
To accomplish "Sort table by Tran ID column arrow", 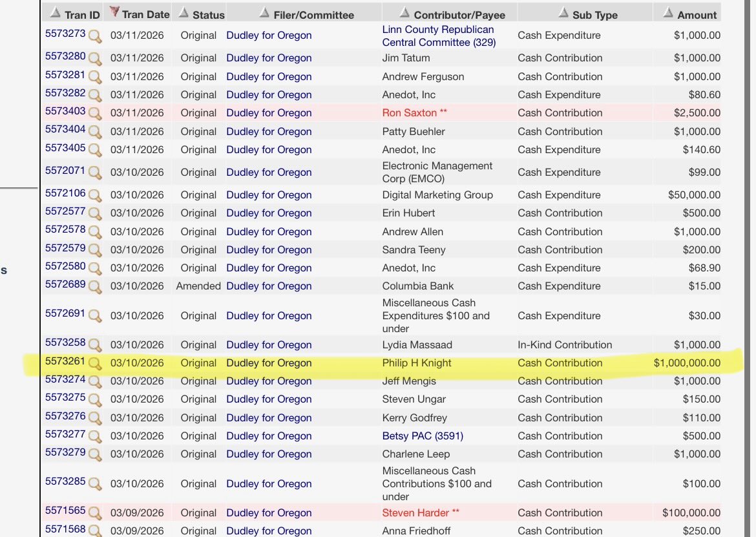I will pyautogui.click(x=56, y=13).
